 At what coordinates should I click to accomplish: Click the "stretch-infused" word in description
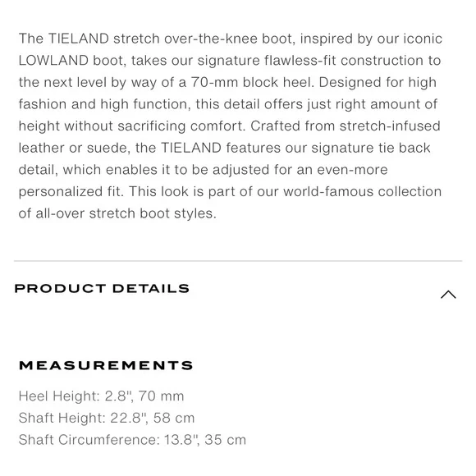pos(390,126)
